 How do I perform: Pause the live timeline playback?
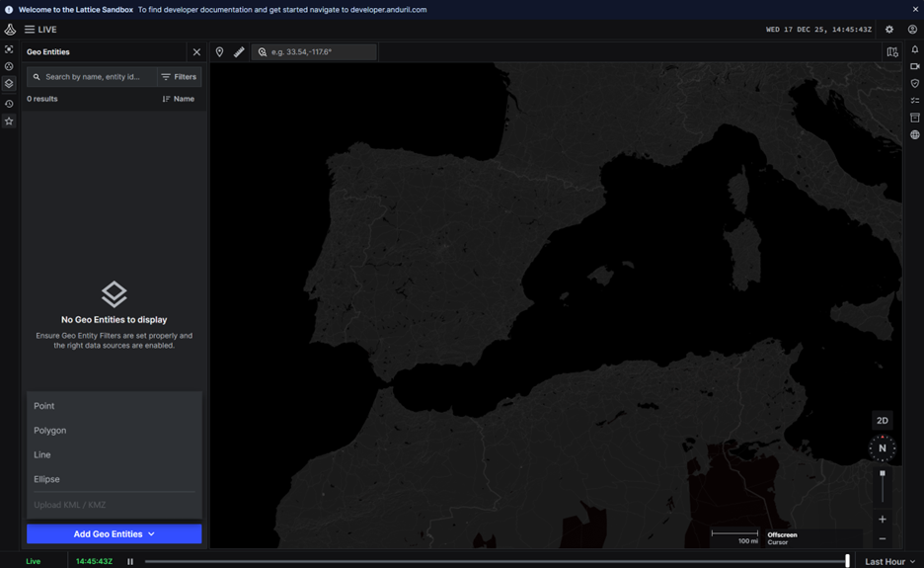[x=130, y=561]
